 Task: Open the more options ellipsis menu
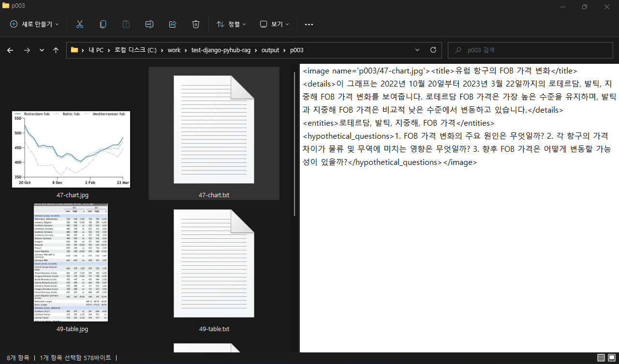tap(309, 24)
